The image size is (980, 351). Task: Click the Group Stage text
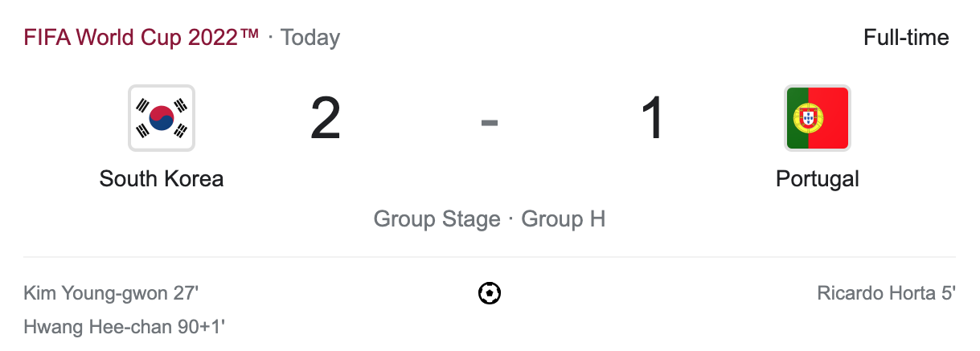[x=437, y=219]
